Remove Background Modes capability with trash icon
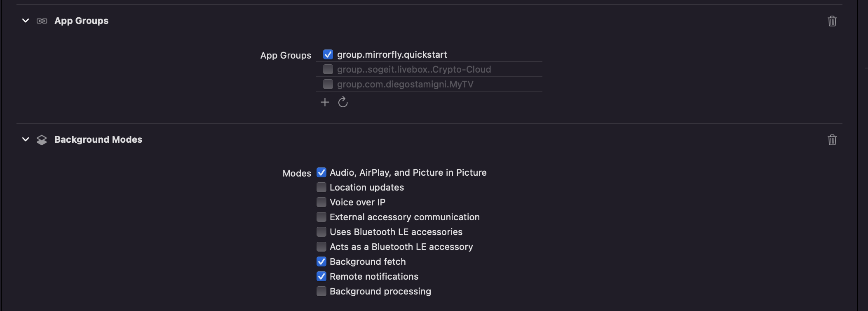The height and width of the screenshot is (311, 868). pyautogui.click(x=832, y=140)
